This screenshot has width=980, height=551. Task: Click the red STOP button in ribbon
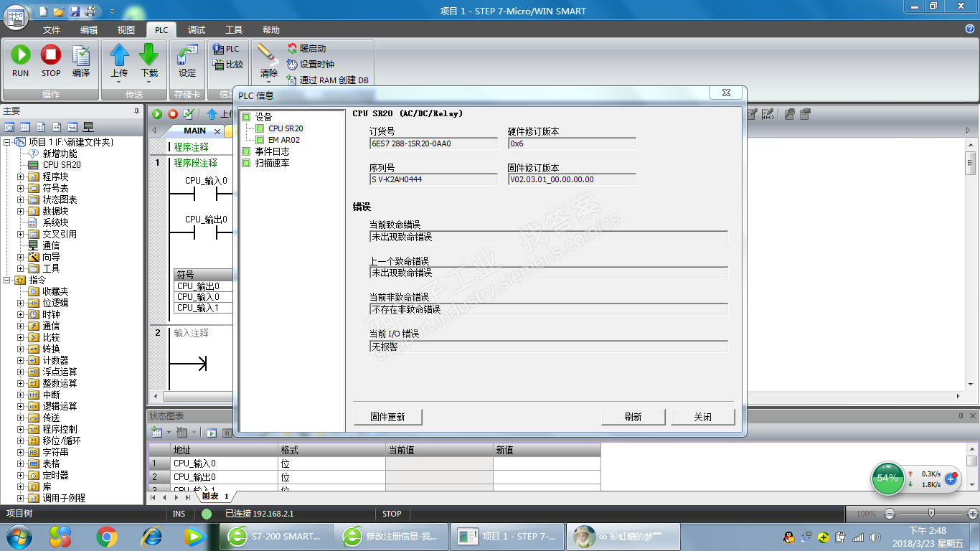51,60
